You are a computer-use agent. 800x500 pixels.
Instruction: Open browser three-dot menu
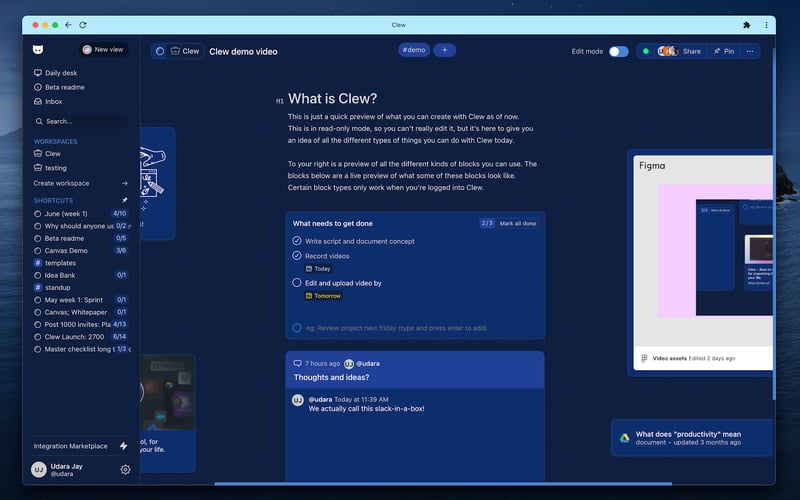pos(766,24)
